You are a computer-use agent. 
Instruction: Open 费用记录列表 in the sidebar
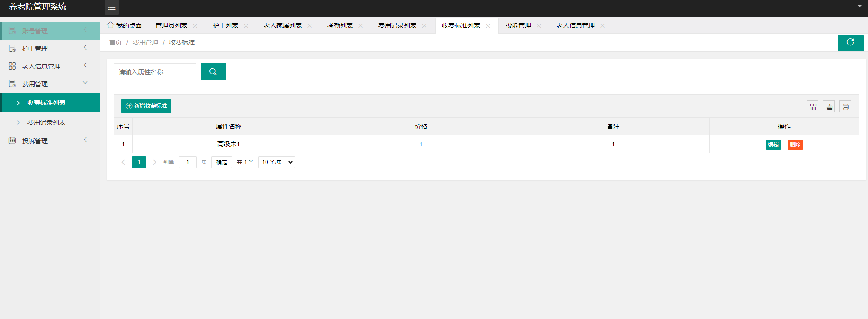click(x=50, y=122)
